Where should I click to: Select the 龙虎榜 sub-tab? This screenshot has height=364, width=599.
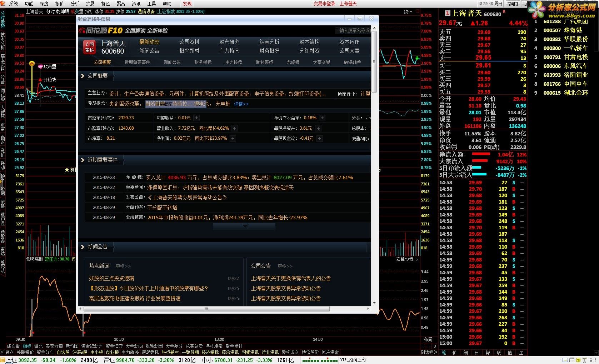293,62
